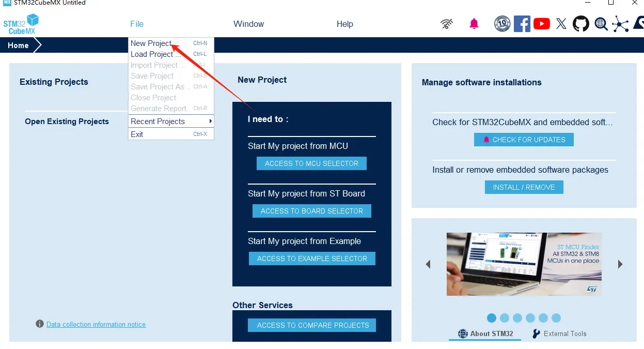Click the X (Twitter) icon

point(561,24)
